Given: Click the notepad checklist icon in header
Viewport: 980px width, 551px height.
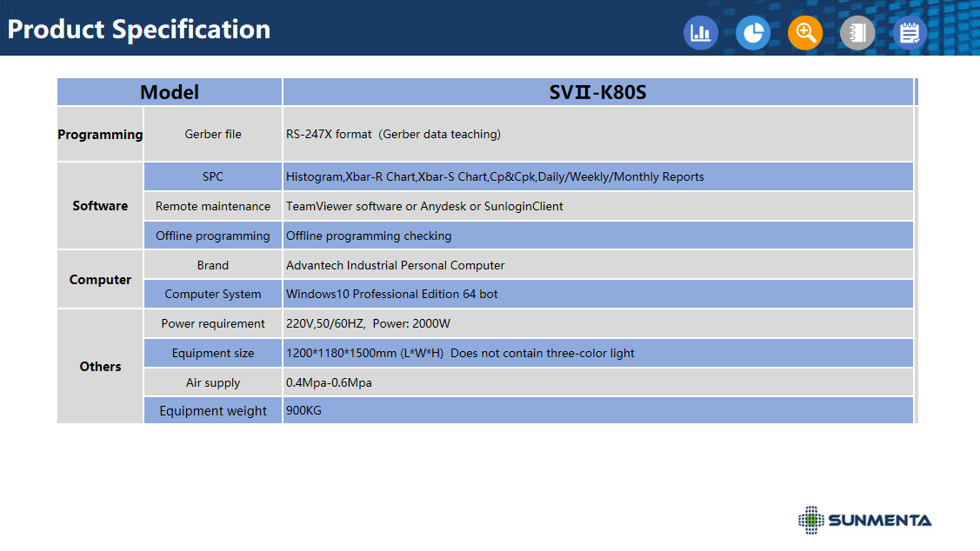Looking at the screenshot, I should coord(910,32).
